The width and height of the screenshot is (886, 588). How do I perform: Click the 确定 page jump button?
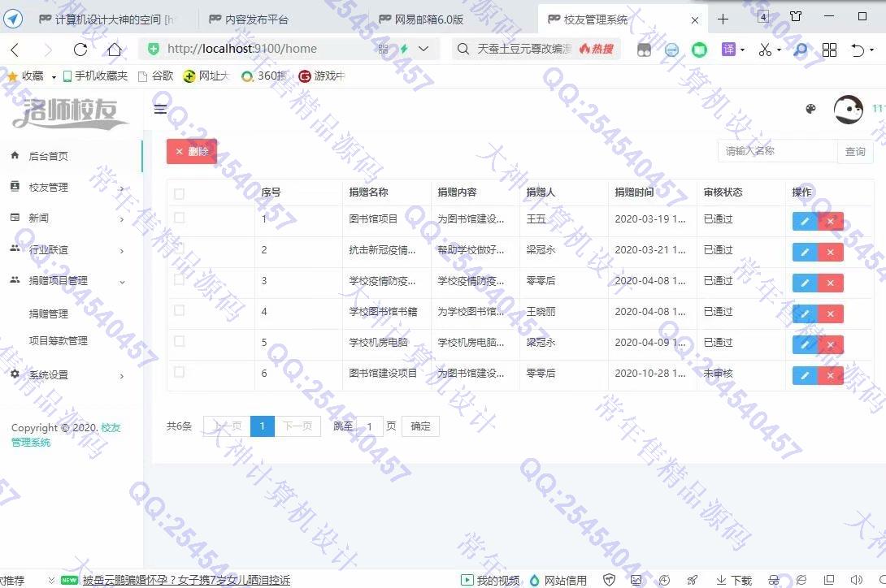click(x=420, y=426)
